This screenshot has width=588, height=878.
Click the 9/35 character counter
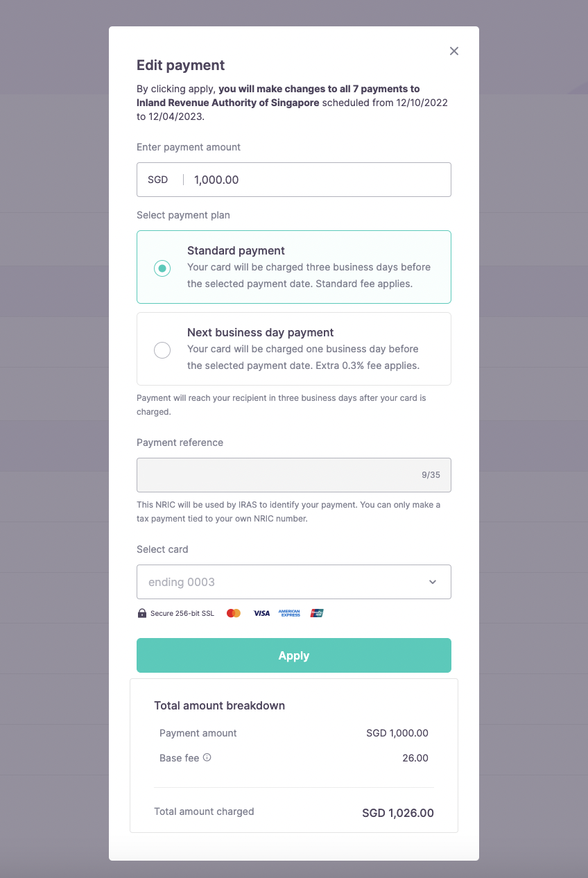[x=431, y=475]
